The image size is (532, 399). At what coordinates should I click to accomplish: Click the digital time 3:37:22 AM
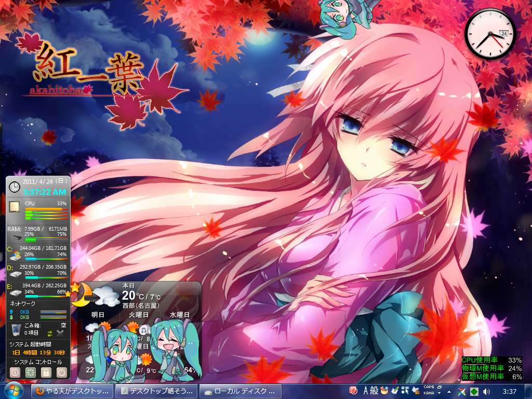tap(45, 192)
